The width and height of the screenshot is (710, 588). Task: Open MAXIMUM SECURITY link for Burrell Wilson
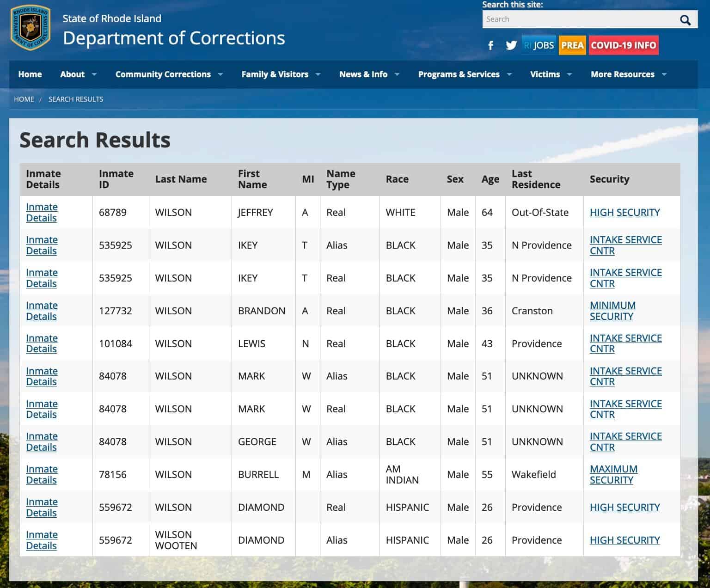613,474
